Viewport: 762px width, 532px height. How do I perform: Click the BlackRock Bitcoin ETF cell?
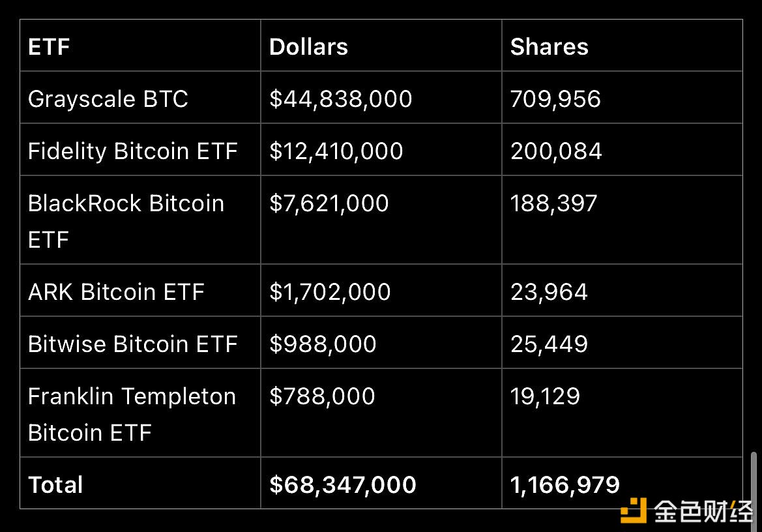pyautogui.click(x=126, y=221)
